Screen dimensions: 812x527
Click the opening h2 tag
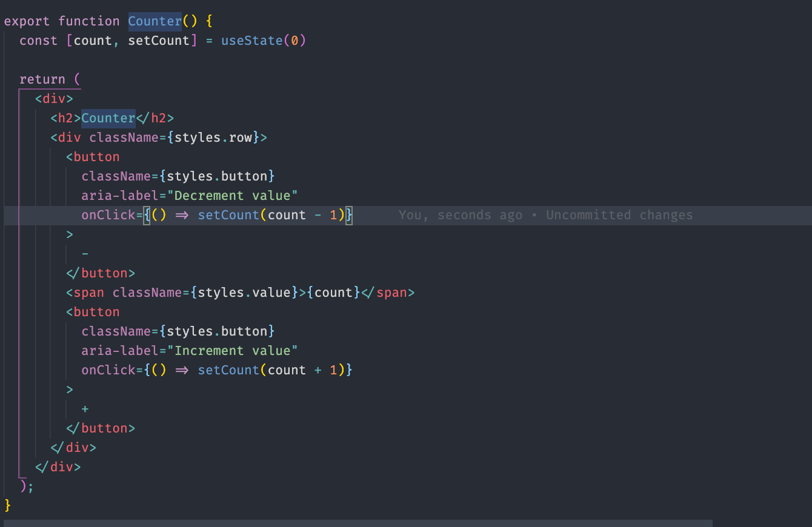pyautogui.click(x=65, y=118)
